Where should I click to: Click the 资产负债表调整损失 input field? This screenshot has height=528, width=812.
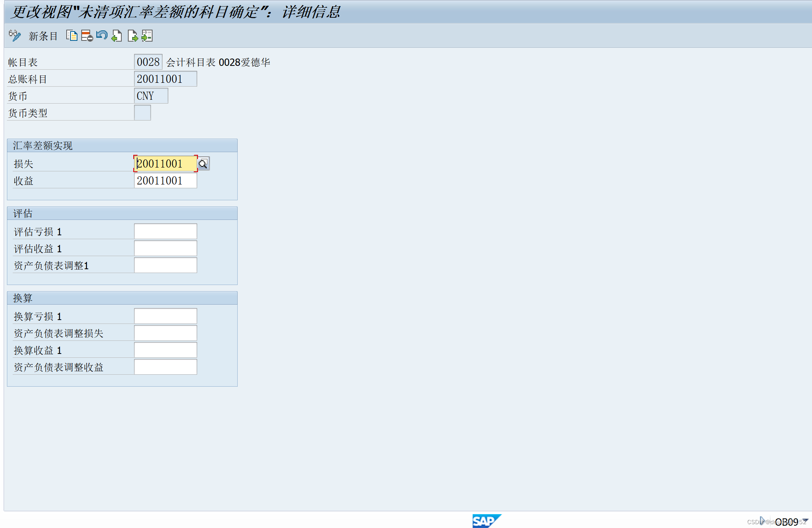[x=165, y=332]
